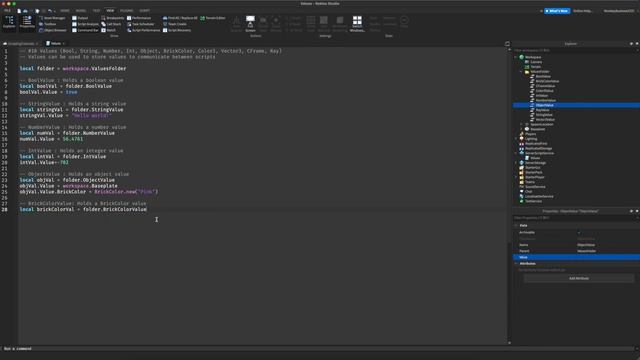Select the Values script editor tab
The width and height of the screenshot is (640, 360).
[56, 43]
